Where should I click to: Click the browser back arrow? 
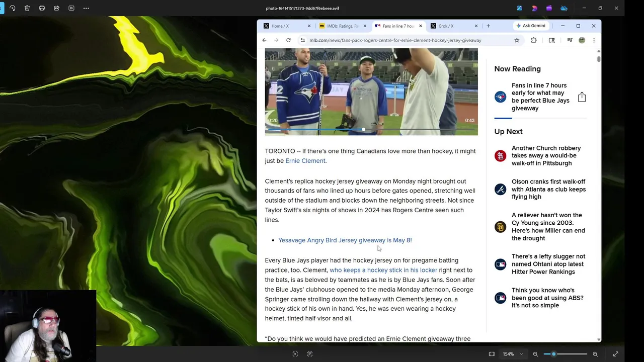click(x=264, y=40)
